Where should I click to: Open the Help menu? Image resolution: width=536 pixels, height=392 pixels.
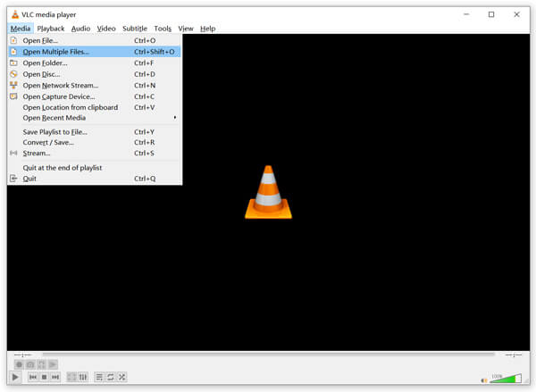[207, 29]
